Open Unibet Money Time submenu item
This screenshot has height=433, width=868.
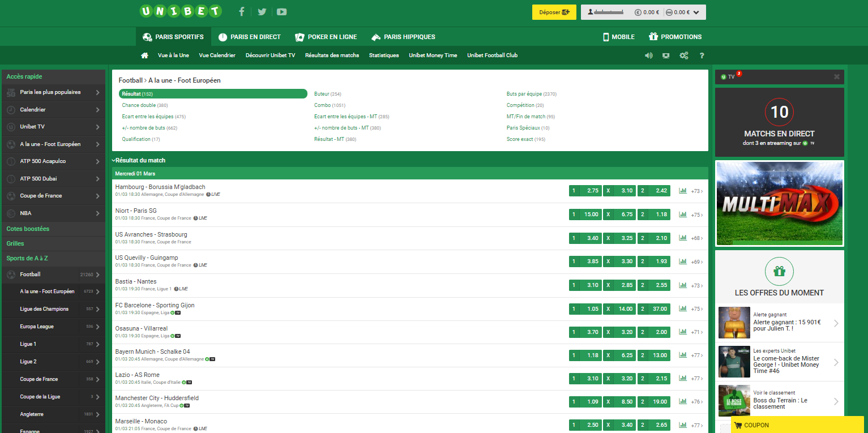(x=433, y=55)
